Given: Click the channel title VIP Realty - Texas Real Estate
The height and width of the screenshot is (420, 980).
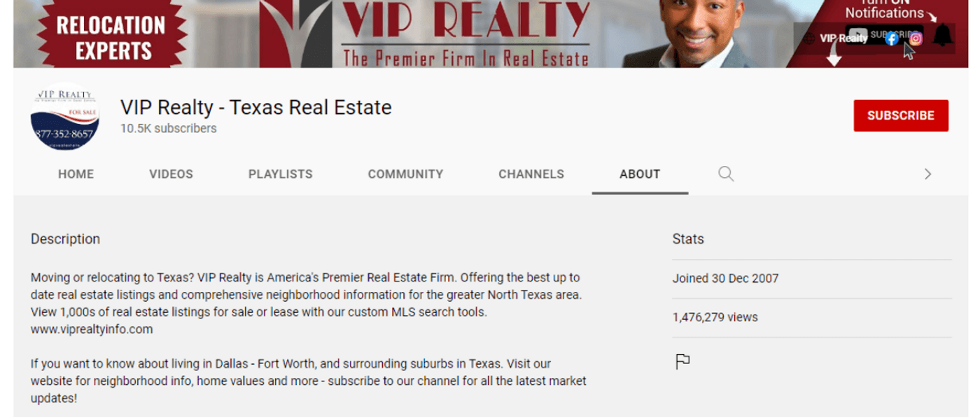Looking at the screenshot, I should (256, 107).
